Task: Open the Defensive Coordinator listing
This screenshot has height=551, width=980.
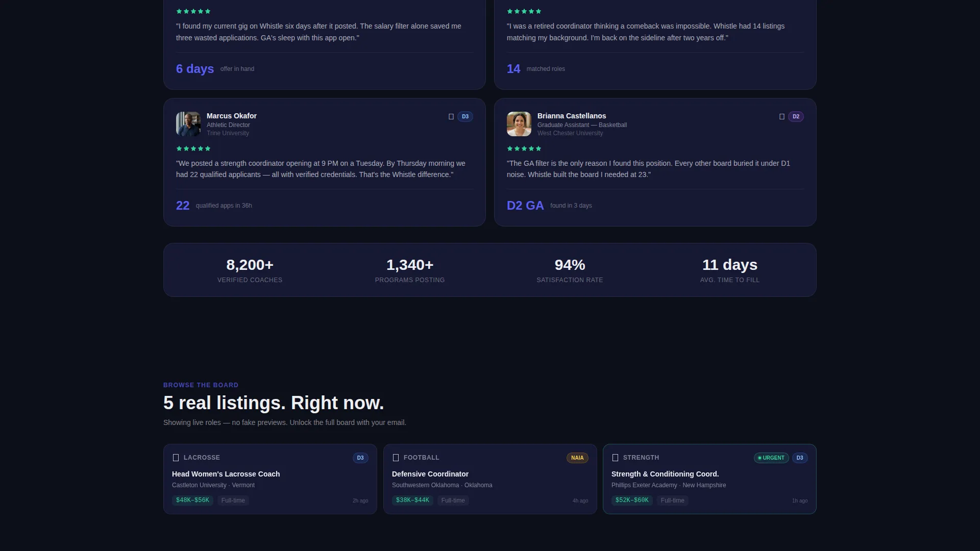Action: coord(490,479)
